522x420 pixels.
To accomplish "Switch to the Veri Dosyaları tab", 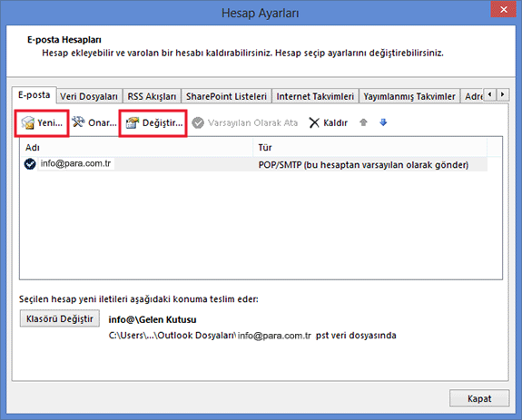I will point(89,96).
